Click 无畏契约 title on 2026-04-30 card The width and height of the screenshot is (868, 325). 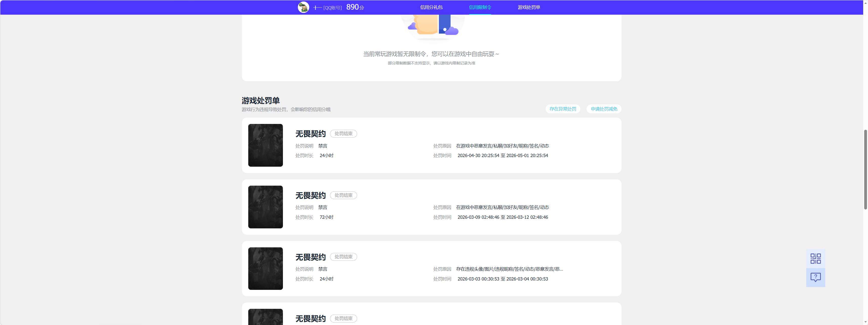point(310,134)
